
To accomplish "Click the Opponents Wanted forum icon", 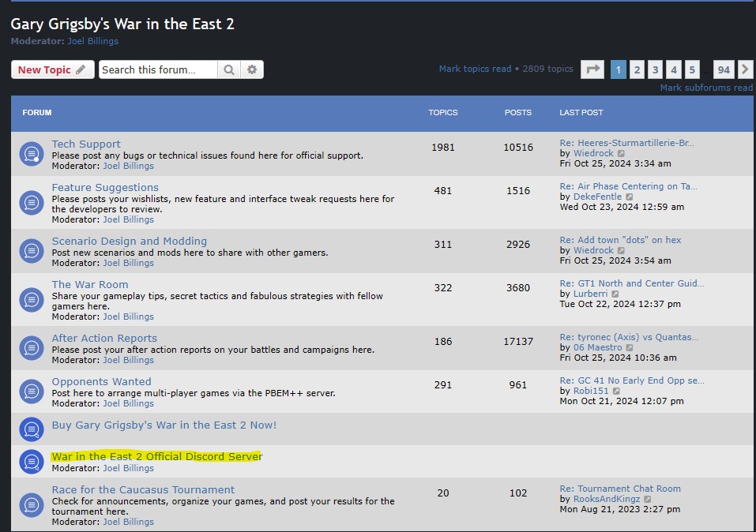I will pos(32,392).
